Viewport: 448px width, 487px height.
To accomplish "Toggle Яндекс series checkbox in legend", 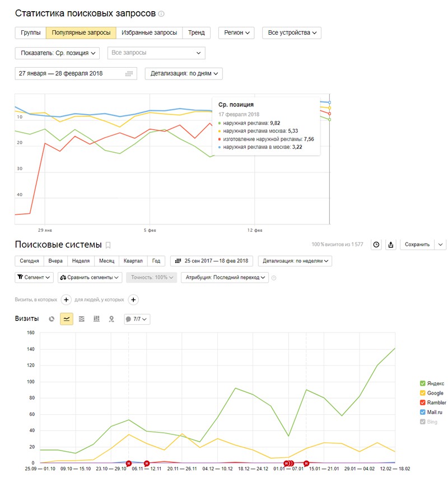I will pyautogui.click(x=422, y=383).
